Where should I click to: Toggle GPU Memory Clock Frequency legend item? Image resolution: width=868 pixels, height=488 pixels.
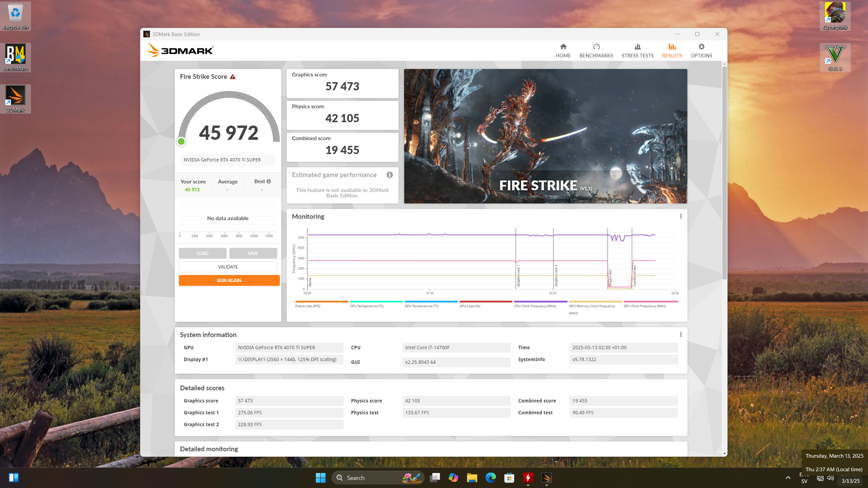click(x=595, y=307)
